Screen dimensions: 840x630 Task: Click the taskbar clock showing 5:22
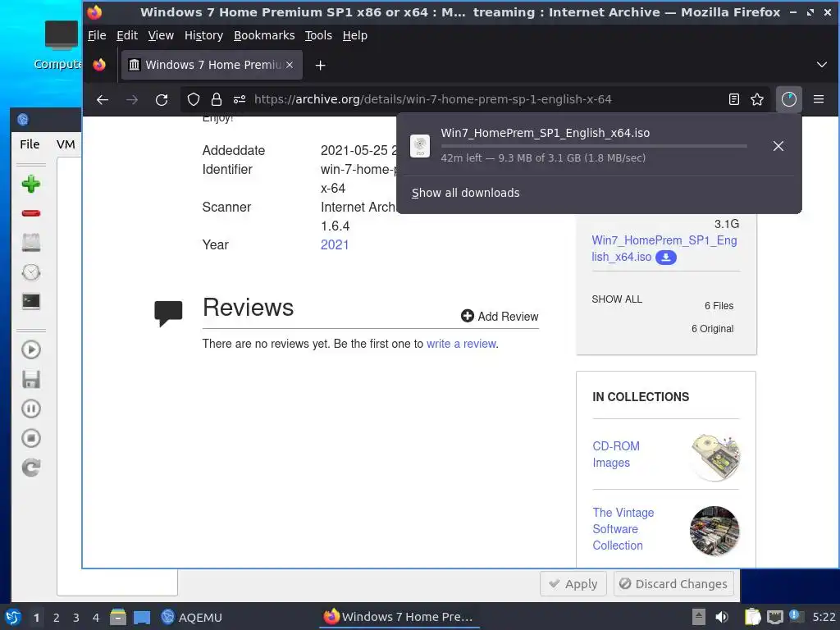[x=824, y=617]
